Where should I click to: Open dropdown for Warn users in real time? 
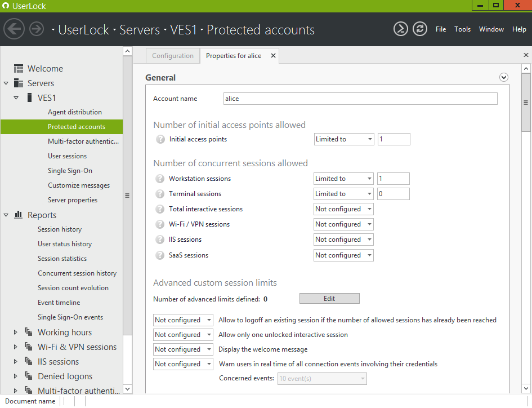(x=183, y=364)
